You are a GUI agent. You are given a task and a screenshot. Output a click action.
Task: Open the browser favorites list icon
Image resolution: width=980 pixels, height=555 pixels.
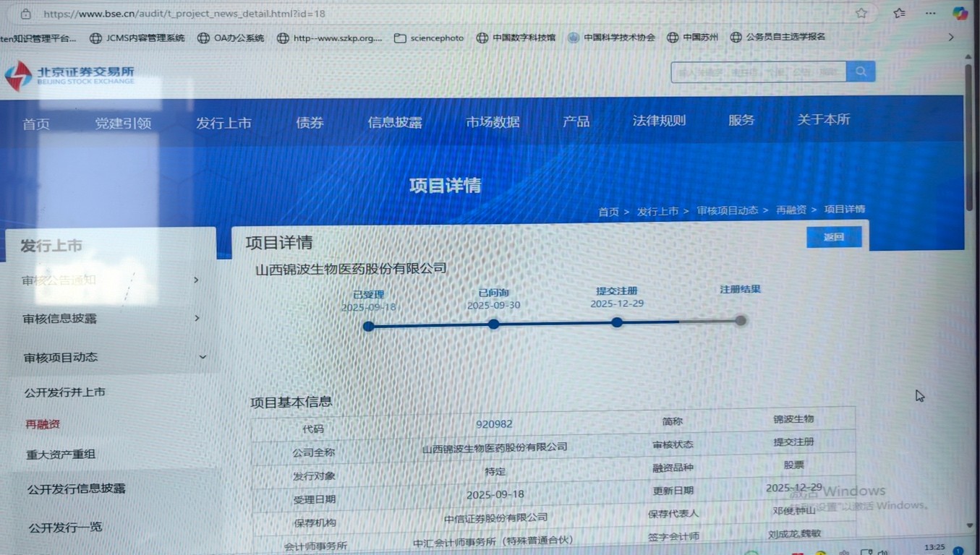(x=899, y=13)
